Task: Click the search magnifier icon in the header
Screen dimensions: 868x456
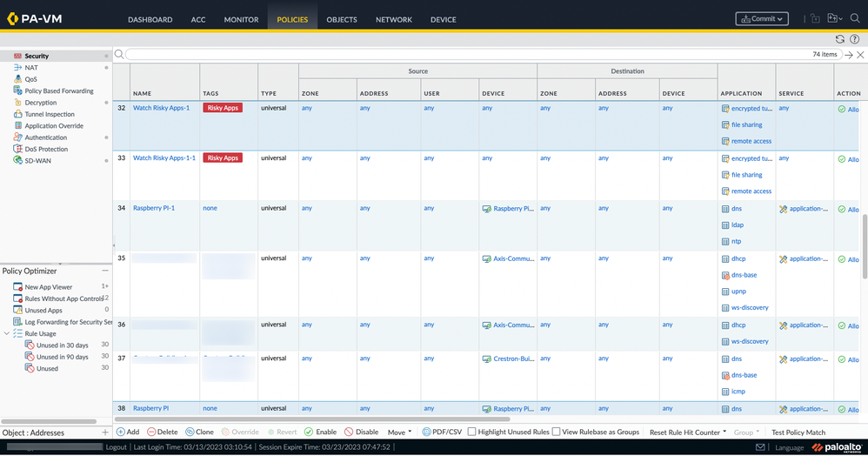Action: tap(854, 19)
